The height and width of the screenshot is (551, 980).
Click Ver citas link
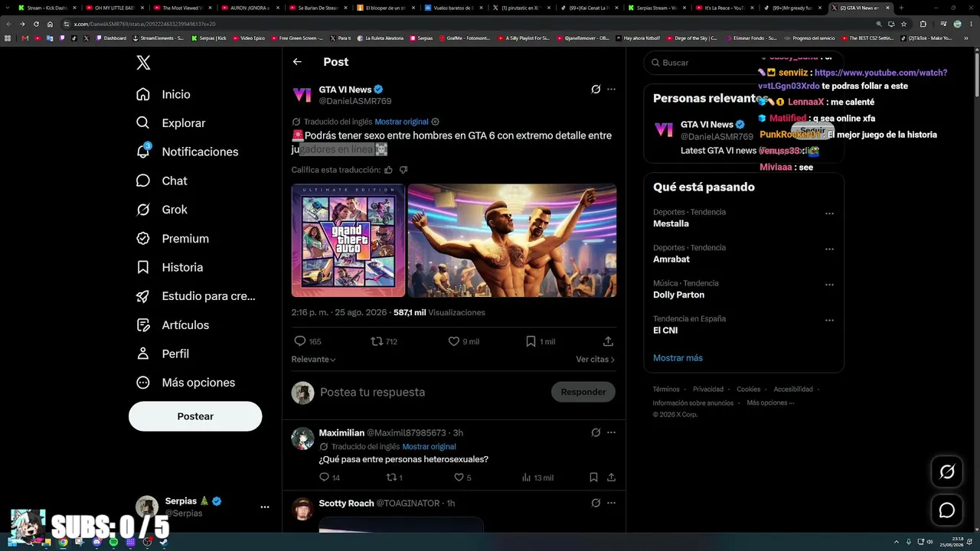(595, 360)
